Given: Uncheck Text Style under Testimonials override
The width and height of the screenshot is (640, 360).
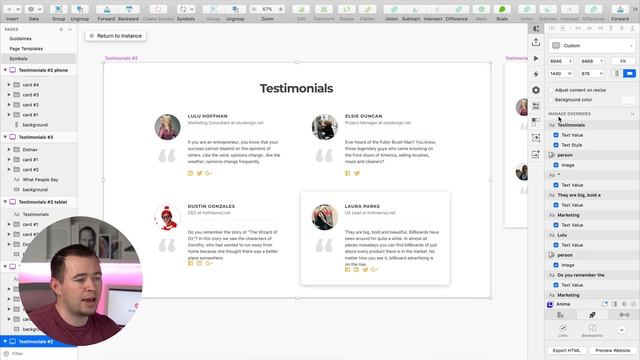Looking at the screenshot, I should [556, 145].
